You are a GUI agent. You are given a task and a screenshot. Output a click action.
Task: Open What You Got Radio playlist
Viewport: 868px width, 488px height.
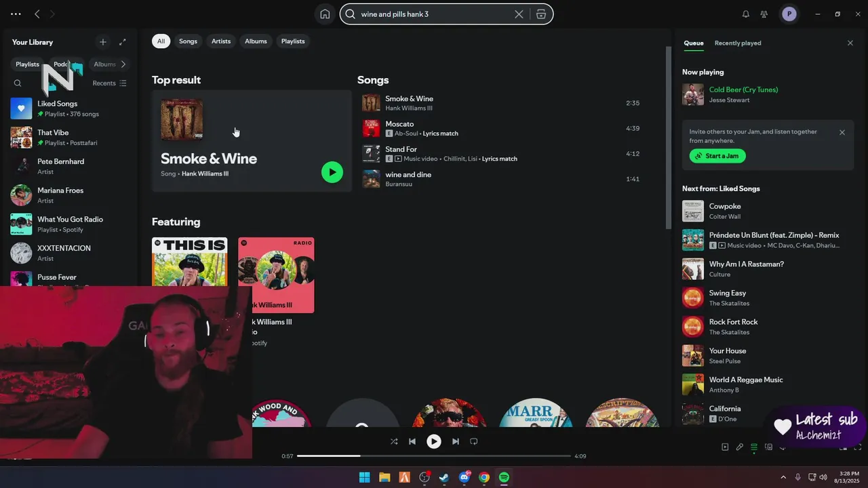pos(69,224)
